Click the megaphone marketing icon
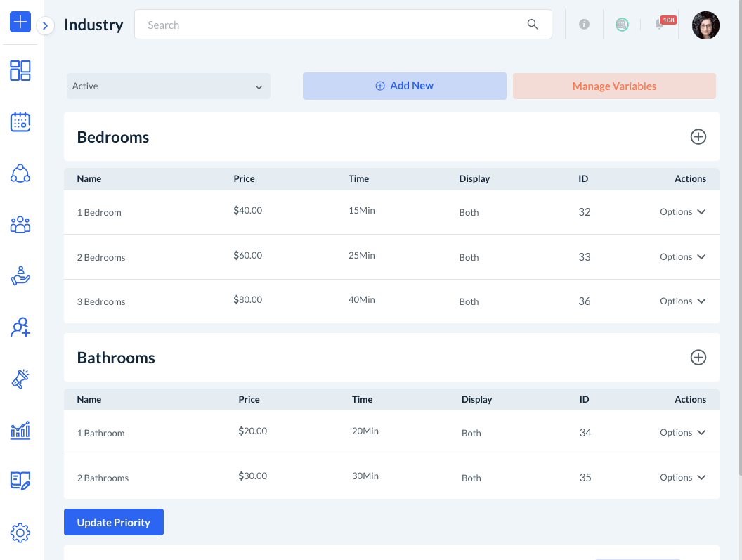742x560 pixels. (x=20, y=379)
